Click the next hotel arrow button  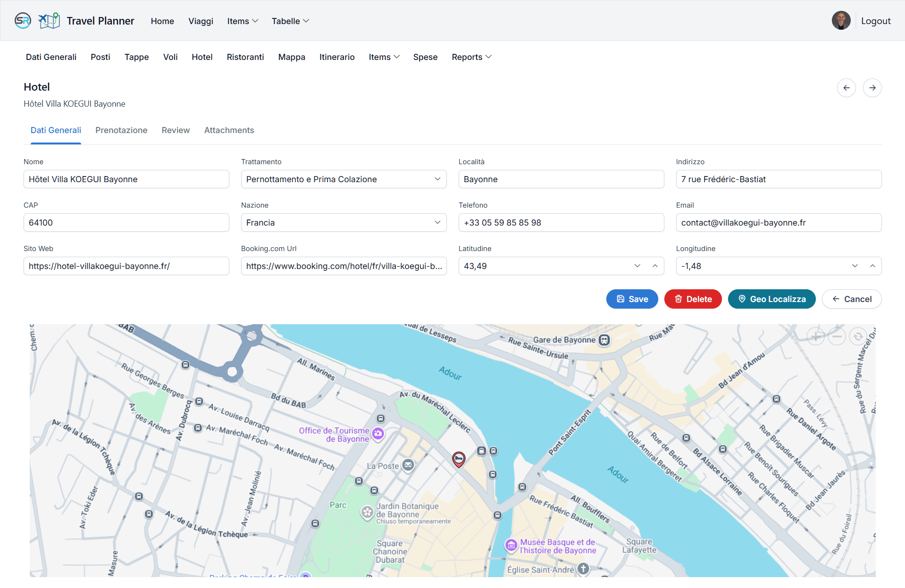(x=872, y=88)
